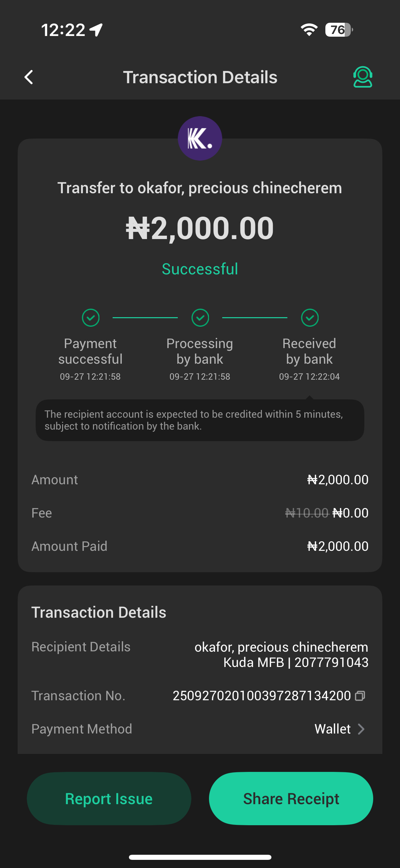Tap the home indicator bar
This screenshot has height=868, width=400.
[200, 857]
